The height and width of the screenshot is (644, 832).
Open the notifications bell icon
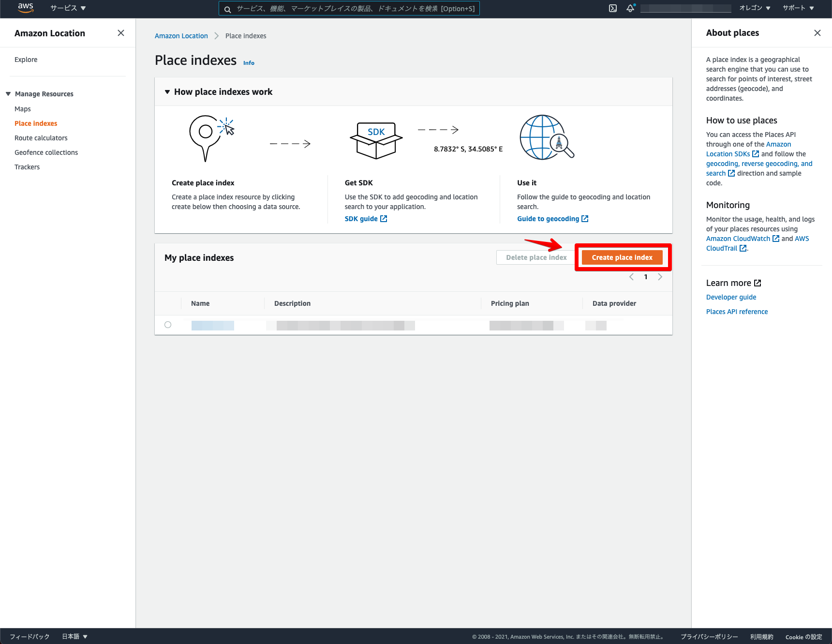point(630,8)
